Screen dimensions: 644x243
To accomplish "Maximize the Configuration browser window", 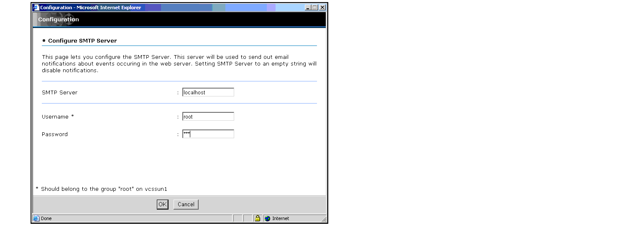I will point(315,8).
